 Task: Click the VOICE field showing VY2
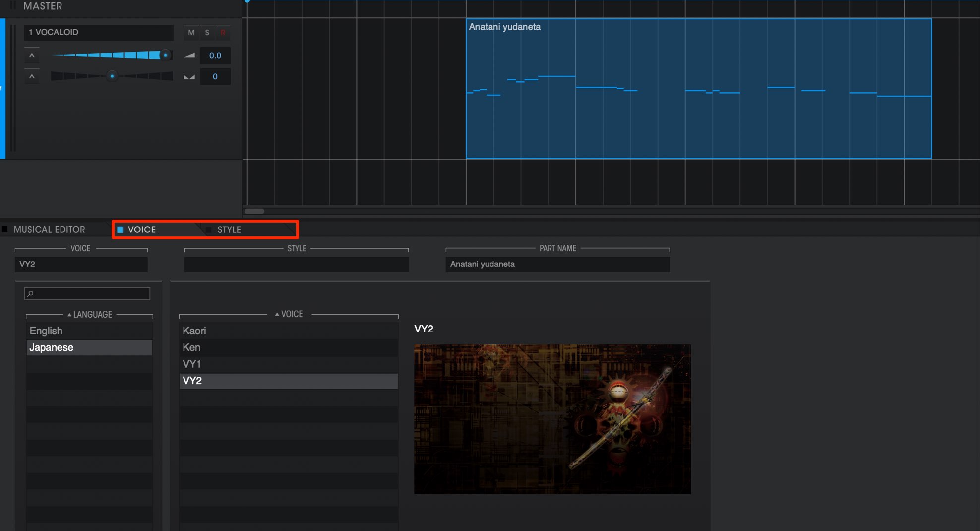coord(81,264)
